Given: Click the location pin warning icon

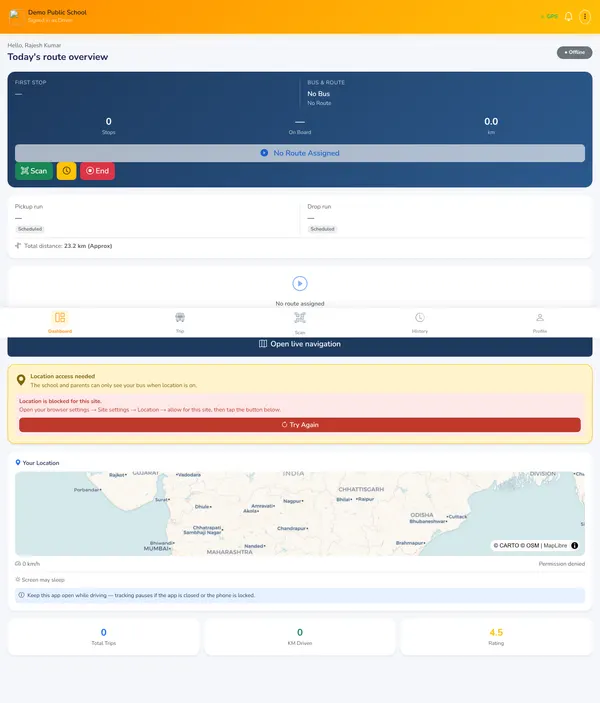Looking at the screenshot, I should point(21,380).
